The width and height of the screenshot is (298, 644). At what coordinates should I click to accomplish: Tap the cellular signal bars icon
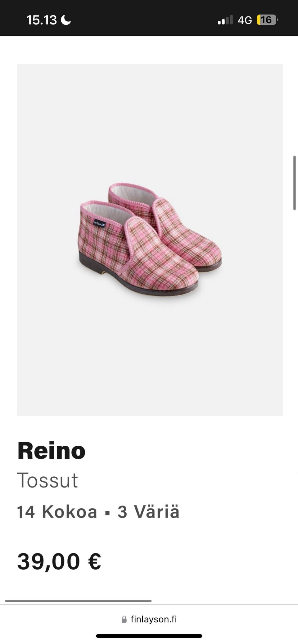tap(225, 20)
